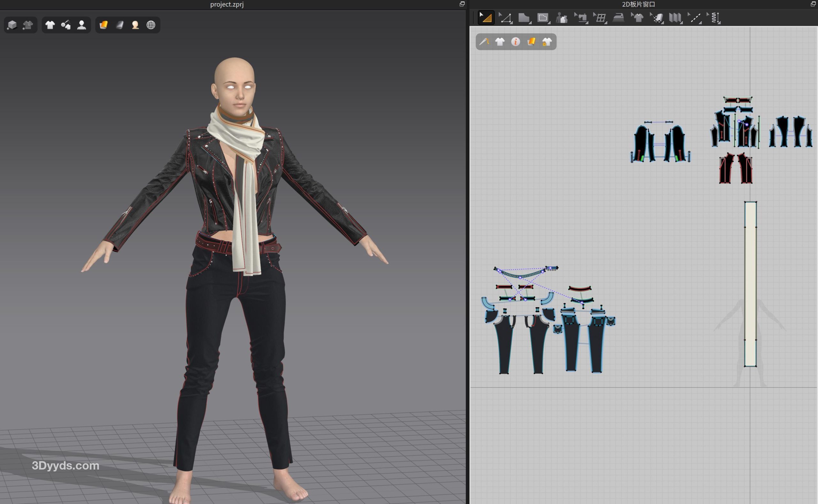Screen dimensions: 818x504
Task: Click the 3D cube simulation icon
Action: tap(12, 25)
